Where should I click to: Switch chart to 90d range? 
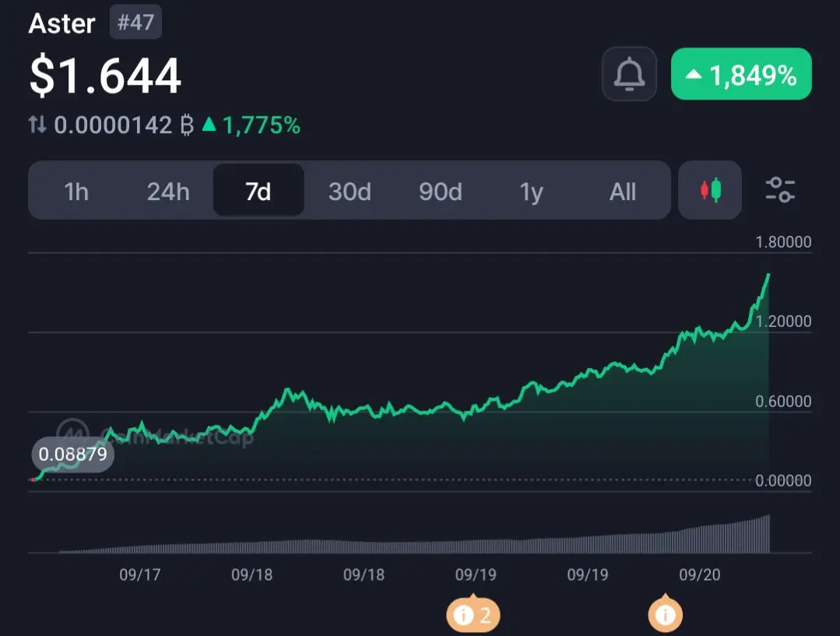441,192
